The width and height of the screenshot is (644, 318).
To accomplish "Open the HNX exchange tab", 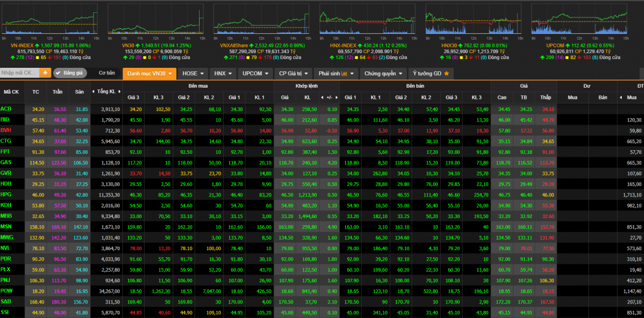I will click(x=223, y=74).
